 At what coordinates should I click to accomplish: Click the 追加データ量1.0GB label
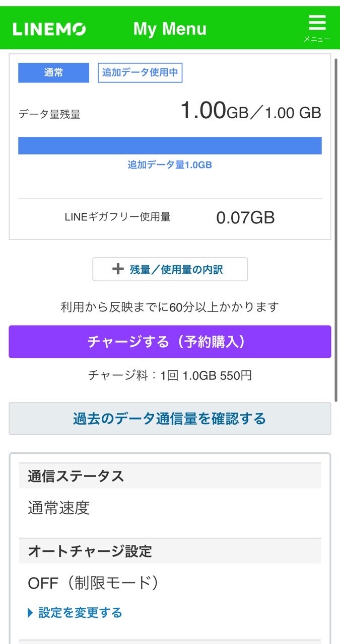click(170, 165)
